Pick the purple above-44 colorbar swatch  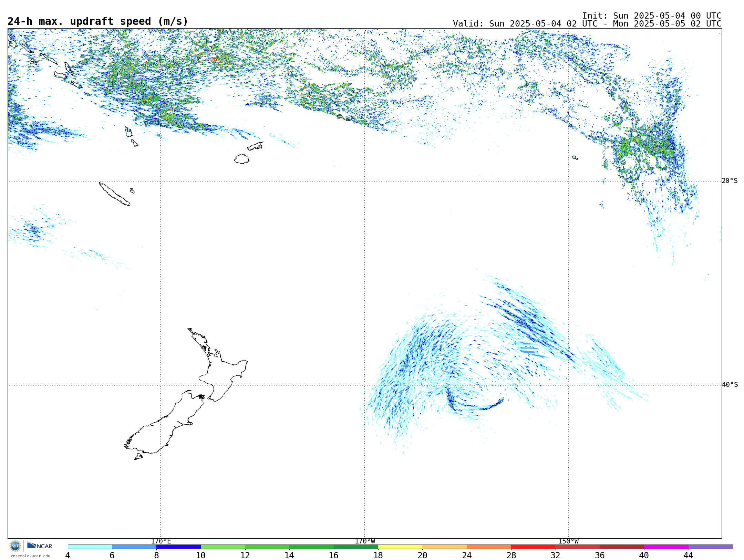[x=711, y=547]
